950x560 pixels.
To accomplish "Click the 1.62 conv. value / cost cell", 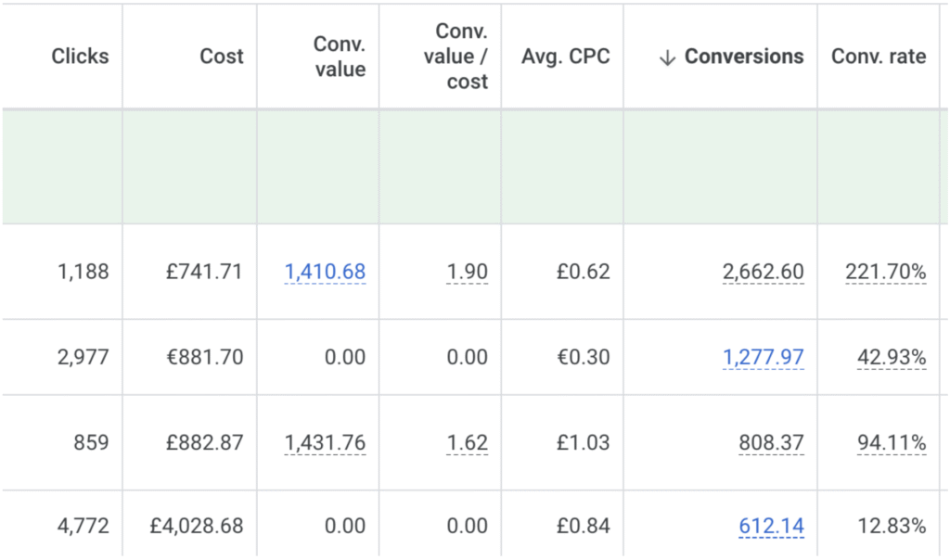I will 468,442.
